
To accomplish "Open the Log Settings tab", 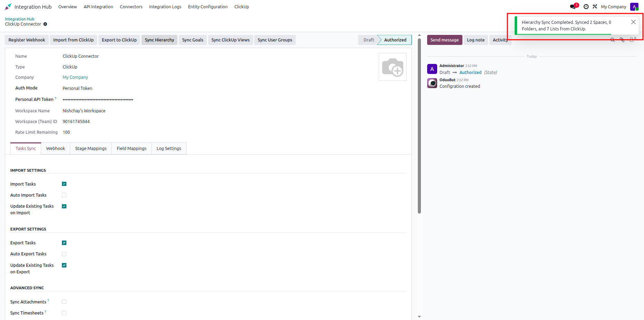I will [169, 149].
